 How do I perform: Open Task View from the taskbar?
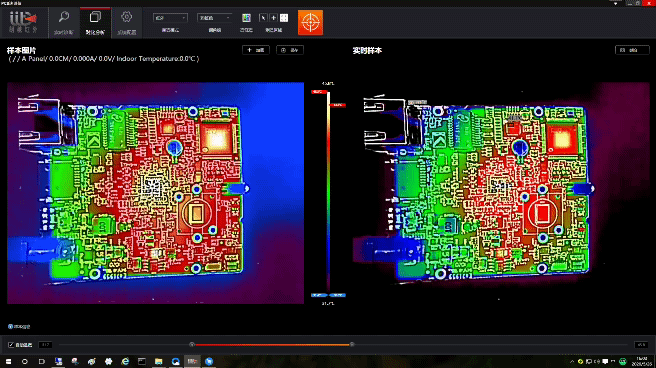click(41, 361)
